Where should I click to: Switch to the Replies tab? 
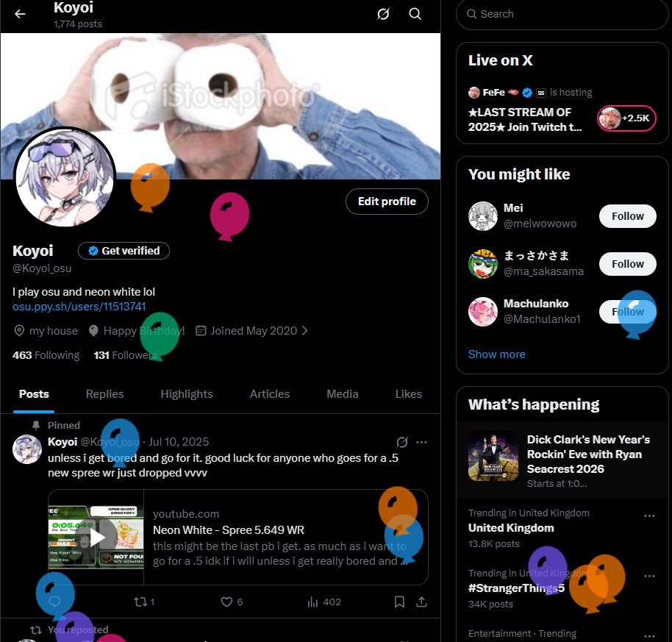[x=104, y=393]
